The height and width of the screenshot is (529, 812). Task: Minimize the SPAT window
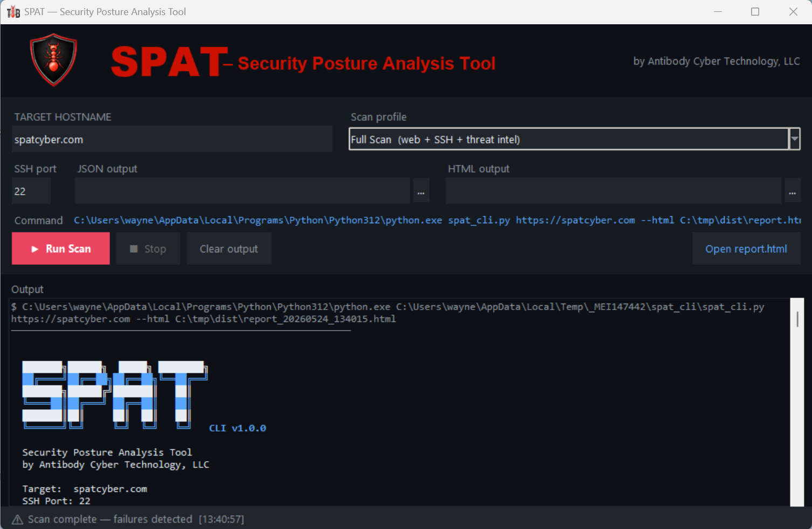pyautogui.click(x=718, y=12)
